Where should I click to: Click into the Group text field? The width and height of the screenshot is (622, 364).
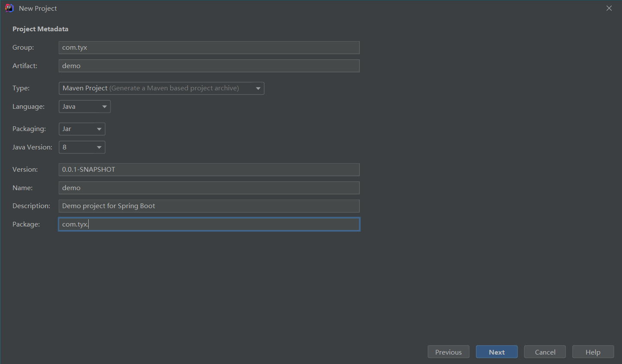tap(209, 48)
